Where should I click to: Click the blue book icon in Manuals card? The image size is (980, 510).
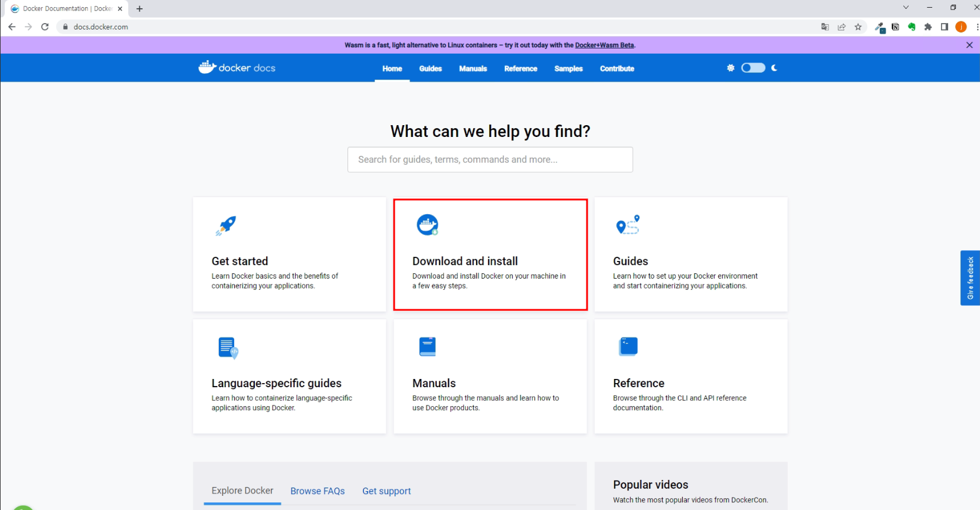tap(427, 346)
